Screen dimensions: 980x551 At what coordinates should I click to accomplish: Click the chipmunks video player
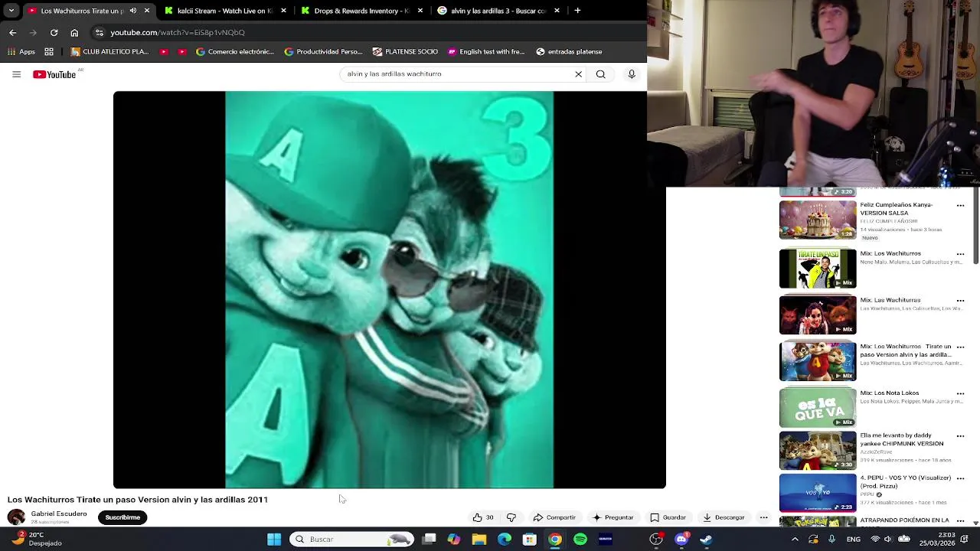389,289
